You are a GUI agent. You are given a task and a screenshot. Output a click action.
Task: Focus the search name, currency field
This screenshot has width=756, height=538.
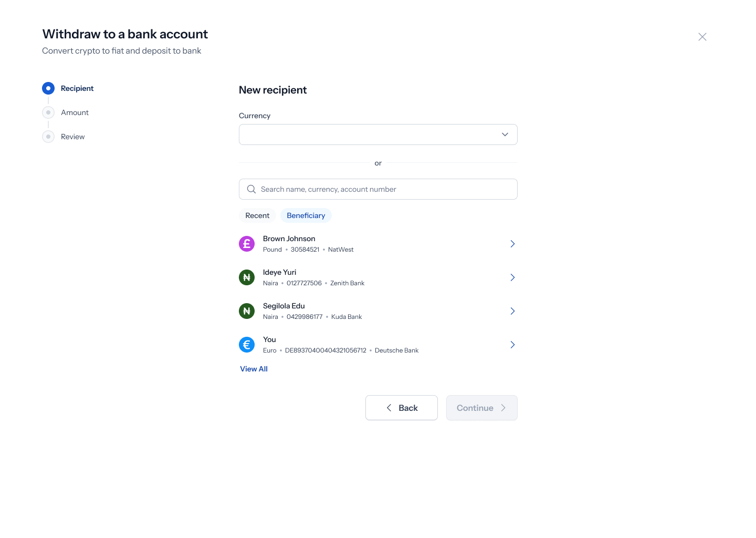click(378, 189)
